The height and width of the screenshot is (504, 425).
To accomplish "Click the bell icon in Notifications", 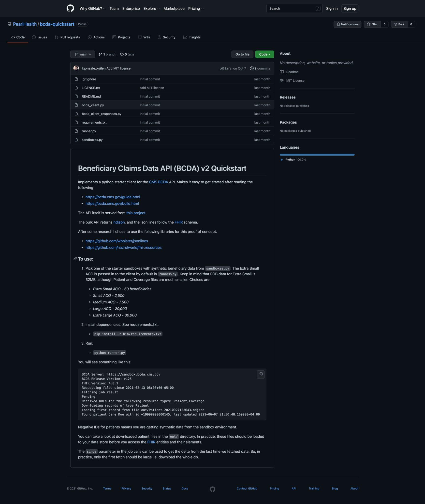I will tap(338, 24).
